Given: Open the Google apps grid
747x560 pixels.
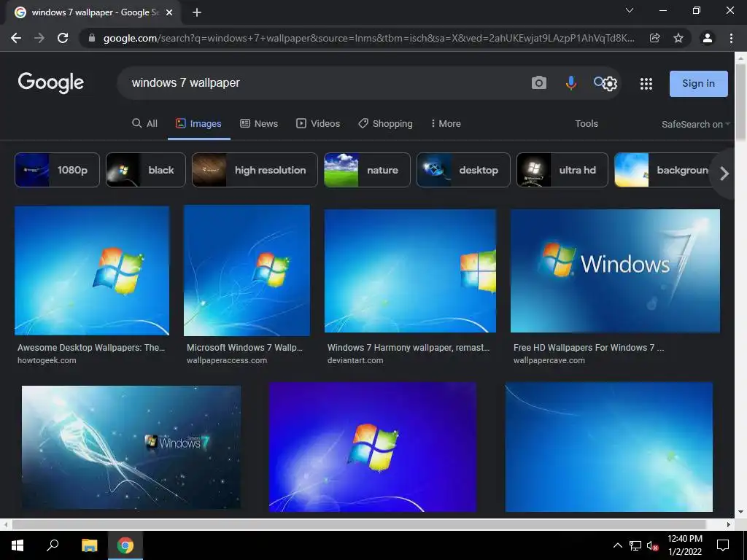Looking at the screenshot, I should [x=646, y=84].
